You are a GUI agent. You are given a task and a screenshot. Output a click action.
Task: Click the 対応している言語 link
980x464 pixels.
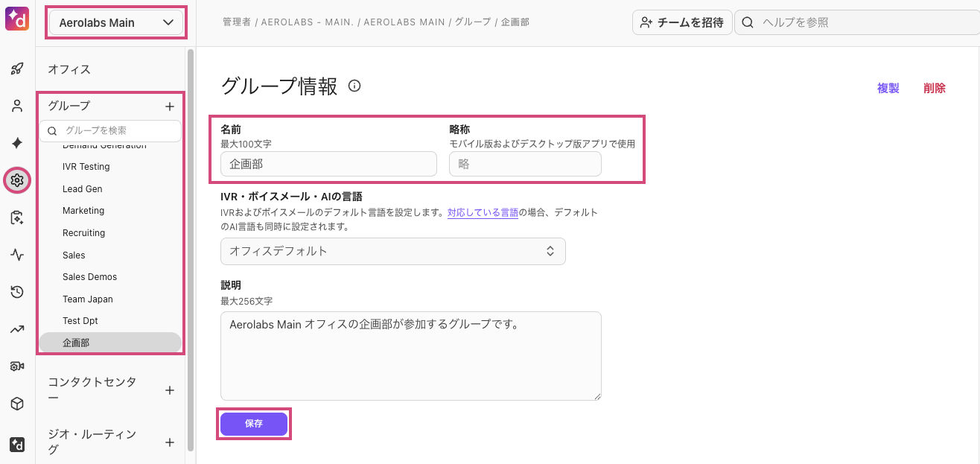click(x=483, y=212)
